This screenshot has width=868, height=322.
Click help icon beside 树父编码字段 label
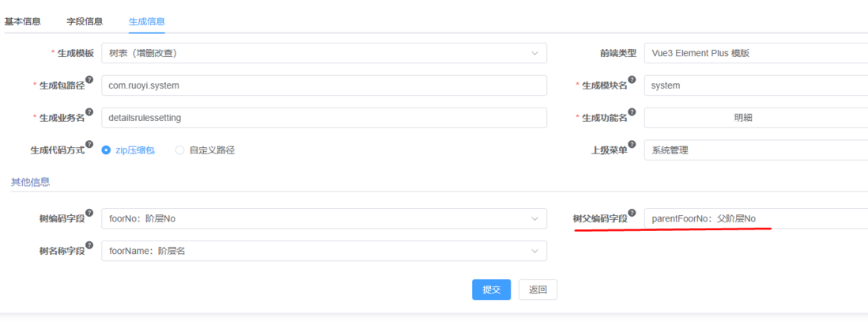(632, 214)
